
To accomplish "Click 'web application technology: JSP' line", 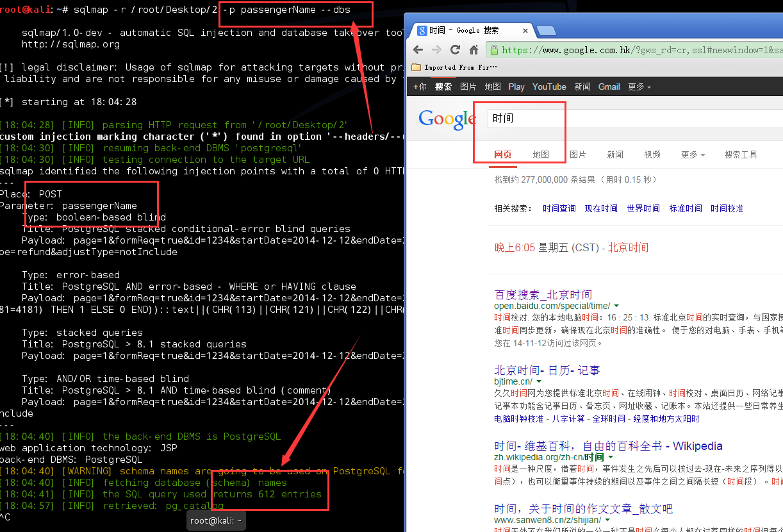I will (88, 448).
